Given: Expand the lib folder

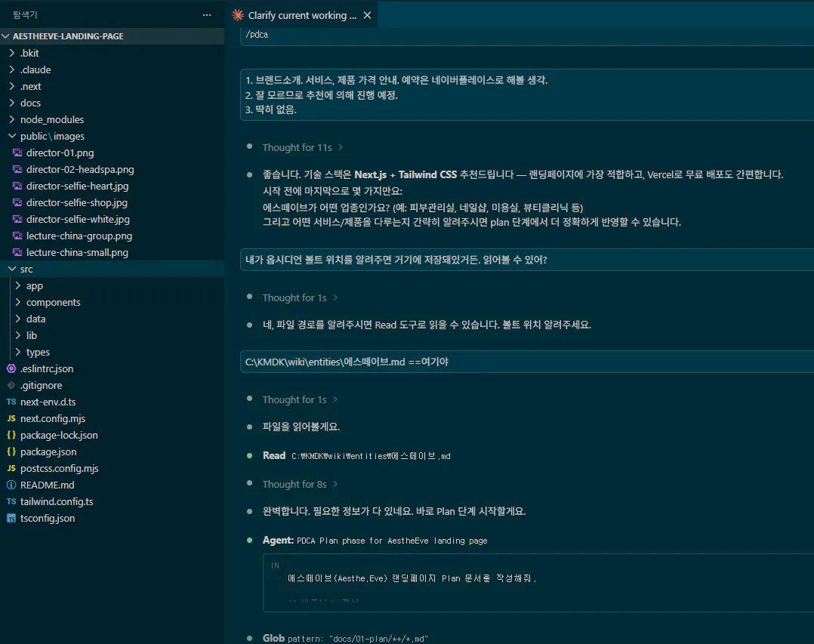Looking at the screenshot, I should coord(18,335).
